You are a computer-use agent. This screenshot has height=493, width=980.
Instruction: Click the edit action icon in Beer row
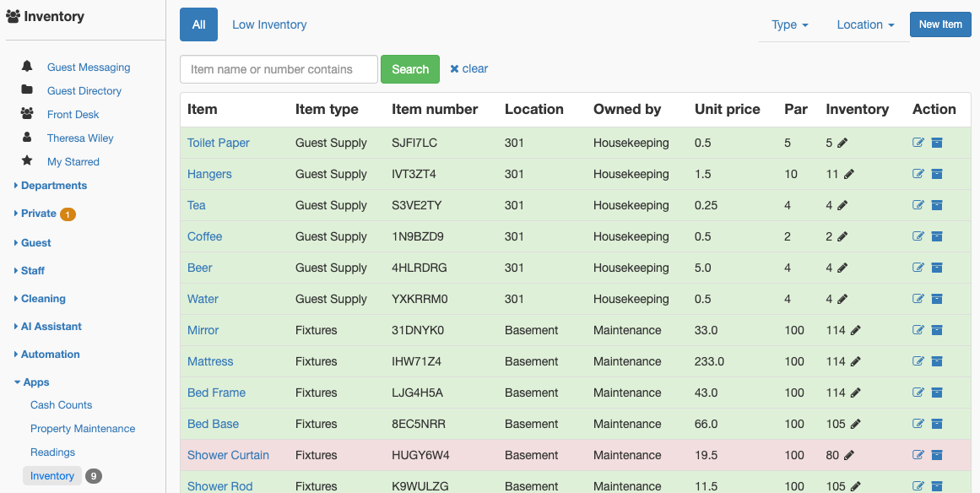[x=918, y=268]
